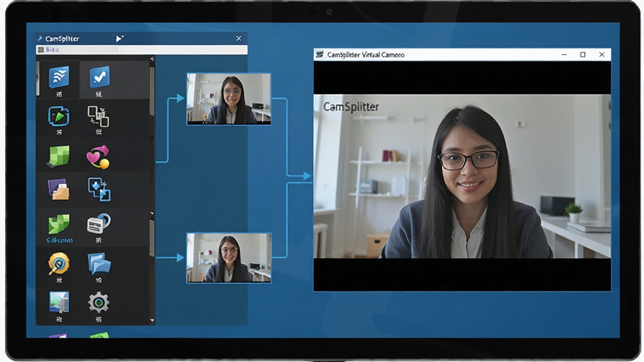This screenshot has height=362, width=644.
Task: Click the icon panel vertical scrollbar track
Action: coord(152,190)
